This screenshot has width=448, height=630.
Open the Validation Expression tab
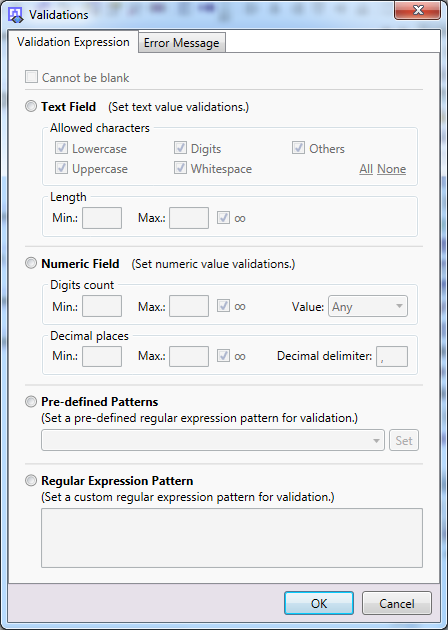(73, 42)
